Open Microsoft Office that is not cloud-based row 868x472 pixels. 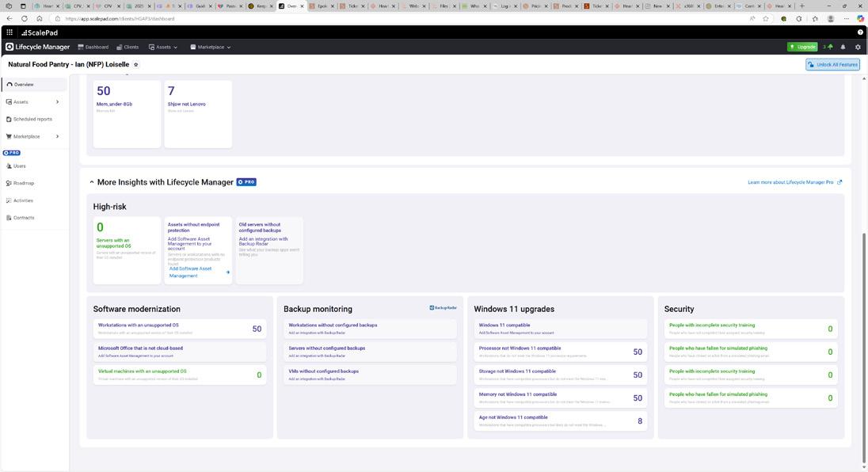coord(179,352)
